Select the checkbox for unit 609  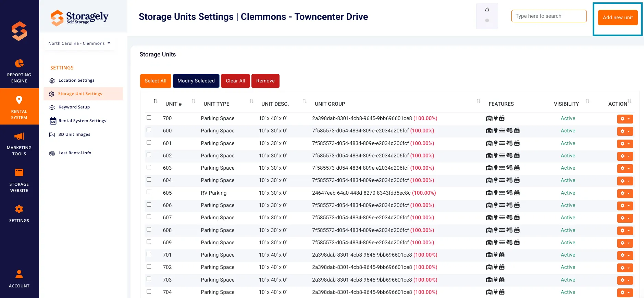(x=149, y=242)
